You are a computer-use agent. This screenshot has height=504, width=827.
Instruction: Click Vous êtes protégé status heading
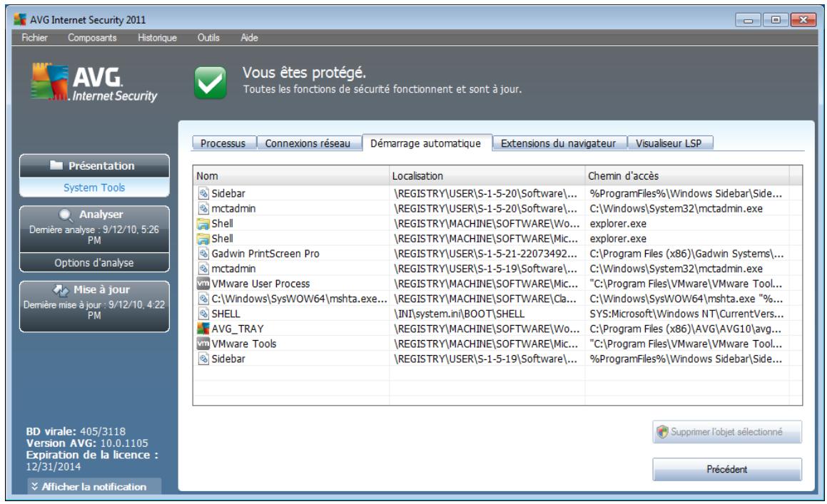click(304, 72)
